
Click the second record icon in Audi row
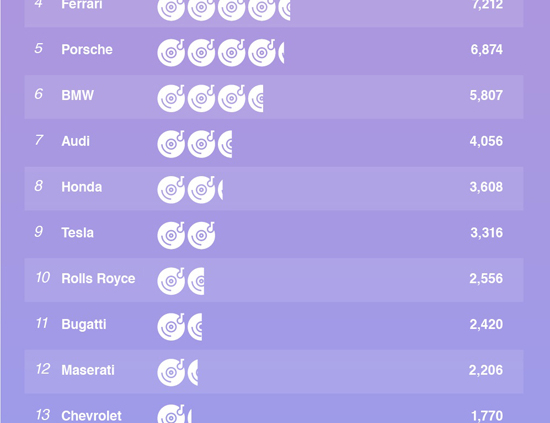[201, 144]
